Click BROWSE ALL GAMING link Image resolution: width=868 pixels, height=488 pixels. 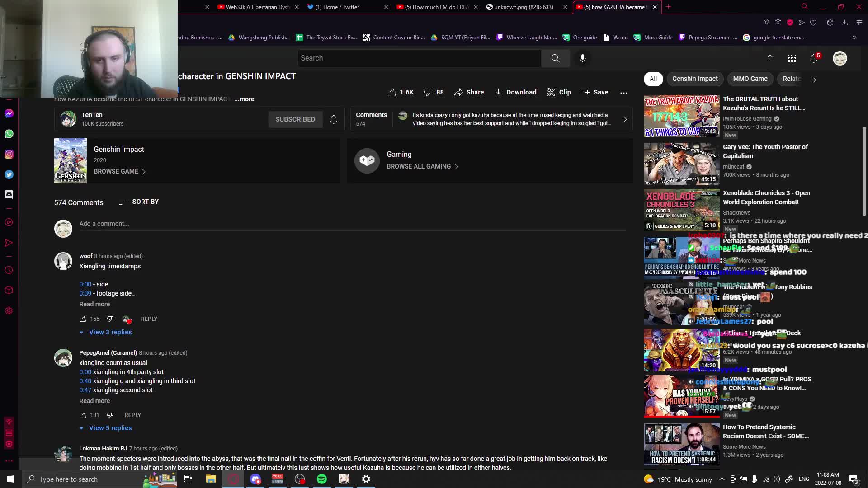423,167
